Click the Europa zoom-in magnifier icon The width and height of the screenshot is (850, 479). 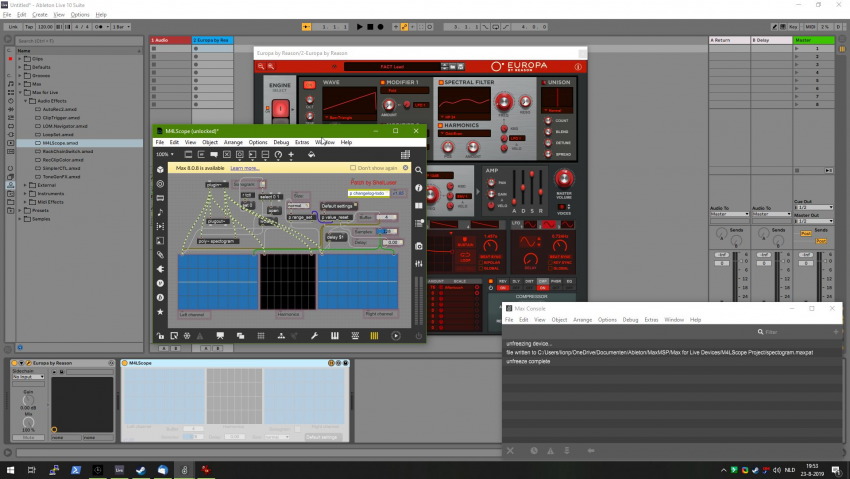pyautogui.click(x=270, y=67)
